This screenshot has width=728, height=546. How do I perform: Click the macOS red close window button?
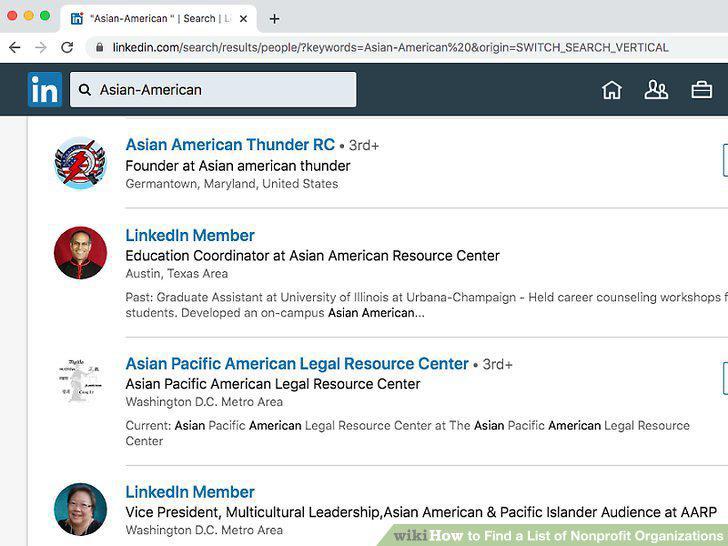(x=12, y=16)
